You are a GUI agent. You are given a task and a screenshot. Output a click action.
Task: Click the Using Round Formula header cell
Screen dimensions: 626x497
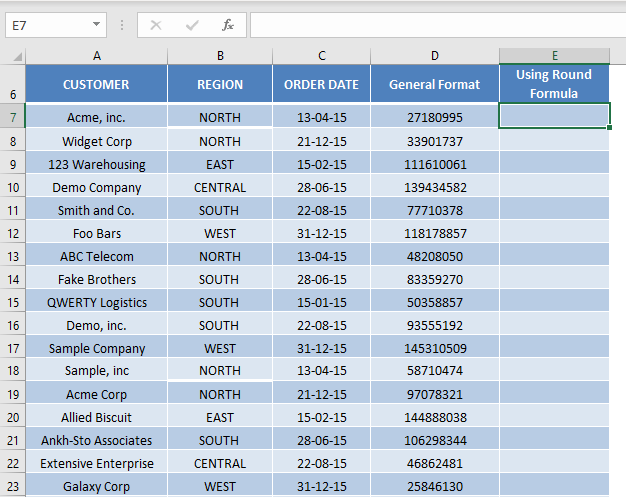[554, 84]
